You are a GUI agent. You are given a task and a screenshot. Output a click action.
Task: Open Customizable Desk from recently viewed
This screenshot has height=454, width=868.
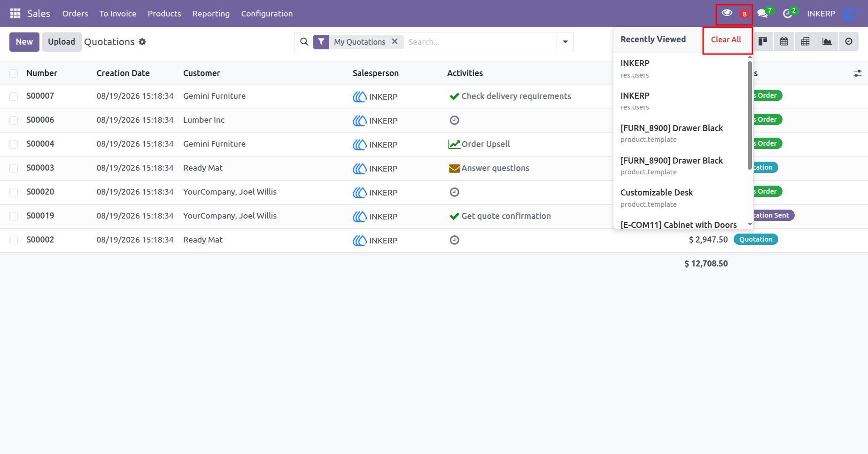click(x=680, y=198)
